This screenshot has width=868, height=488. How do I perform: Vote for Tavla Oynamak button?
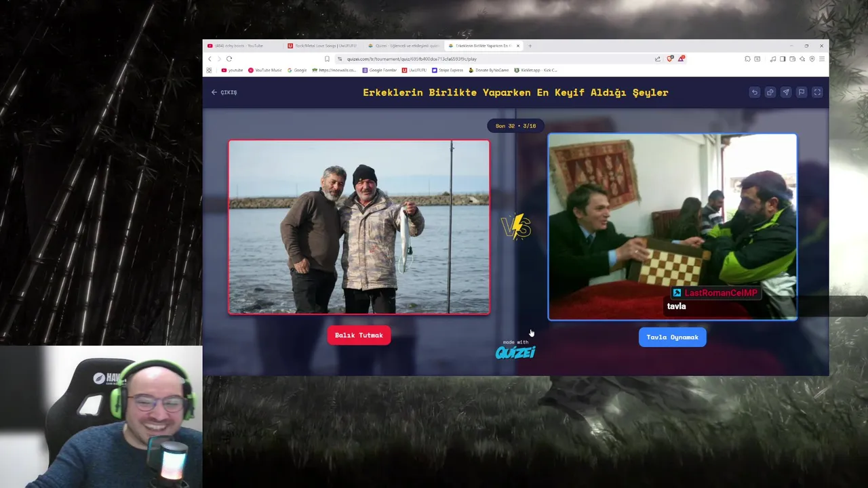pos(672,337)
